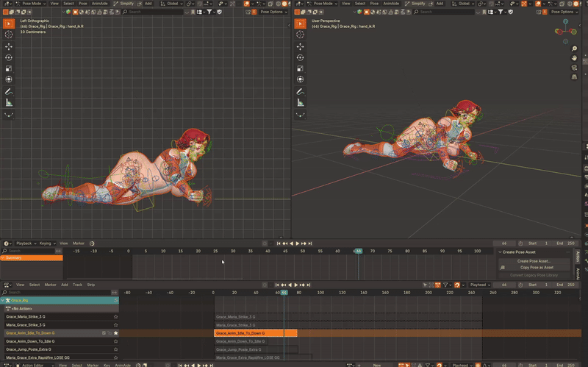
Task: Open Global orientation dropdown in left viewport
Action: pyautogui.click(x=172, y=4)
